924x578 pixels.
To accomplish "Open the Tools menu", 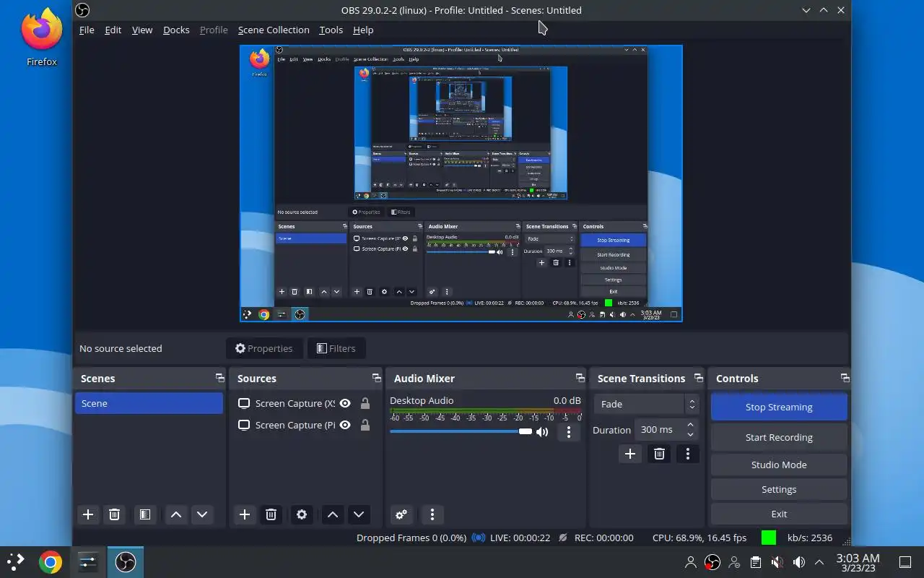I will pos(331,30).
